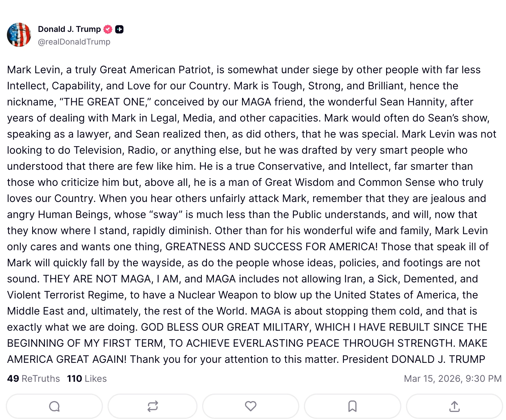Click the "President DONALD J. TRUMP" signature
This screenshot has width=506, height=420.
[413, 359]
